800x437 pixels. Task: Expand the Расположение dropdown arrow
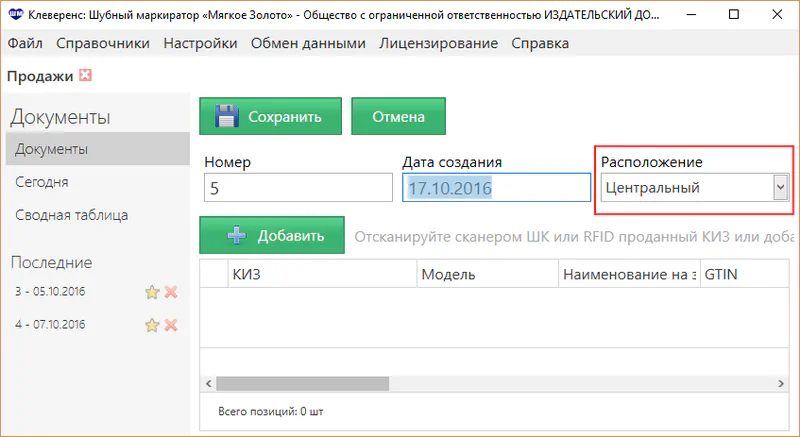coord(780,187)
